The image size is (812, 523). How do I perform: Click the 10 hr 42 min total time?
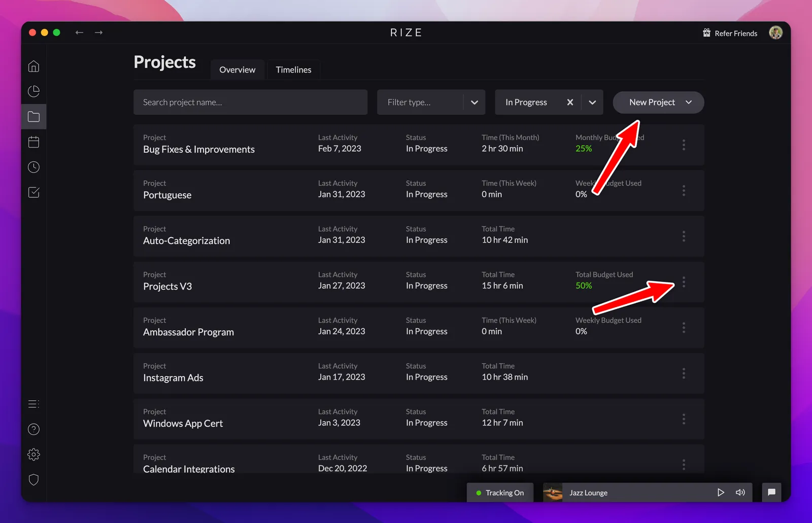tap(504, 240)
